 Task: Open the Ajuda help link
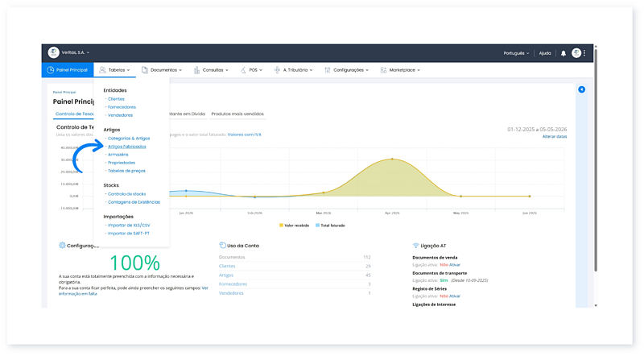pyautogui.click(x=545, y=53)
